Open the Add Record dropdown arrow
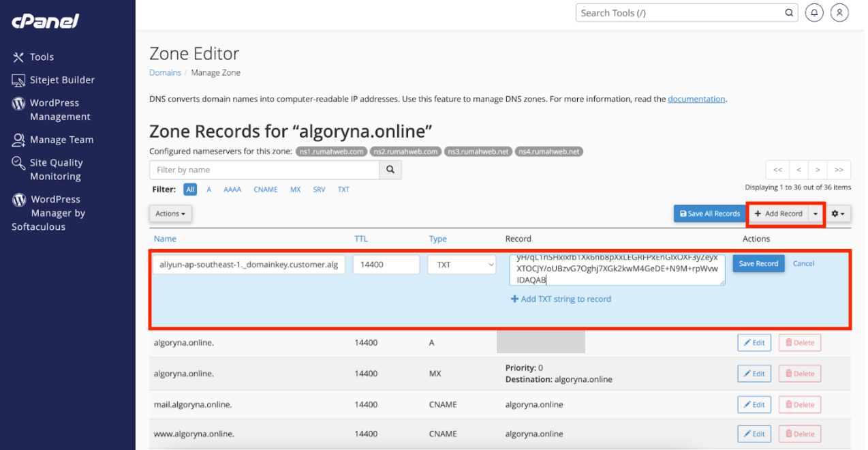Screen dimensions: 868x450 tap(816, 213)
